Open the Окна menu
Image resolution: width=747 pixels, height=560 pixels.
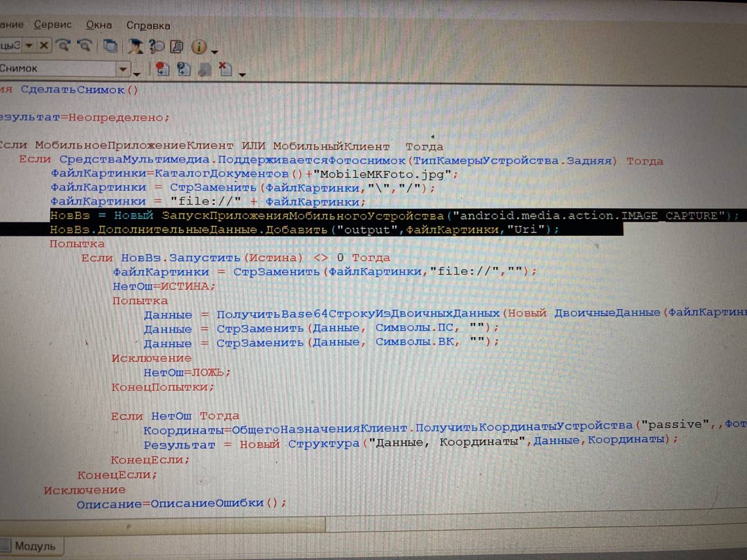coord(99,25)
